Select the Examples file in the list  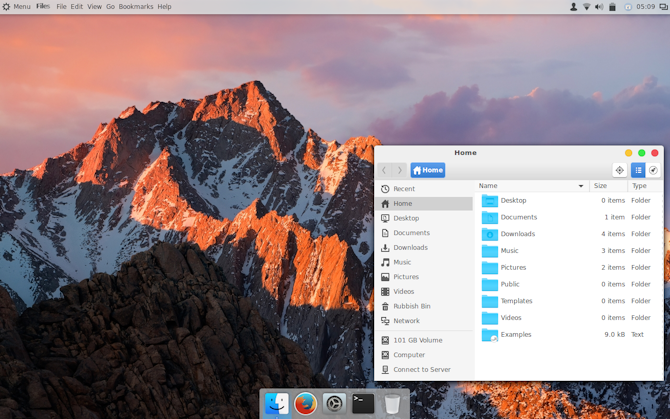515,335
